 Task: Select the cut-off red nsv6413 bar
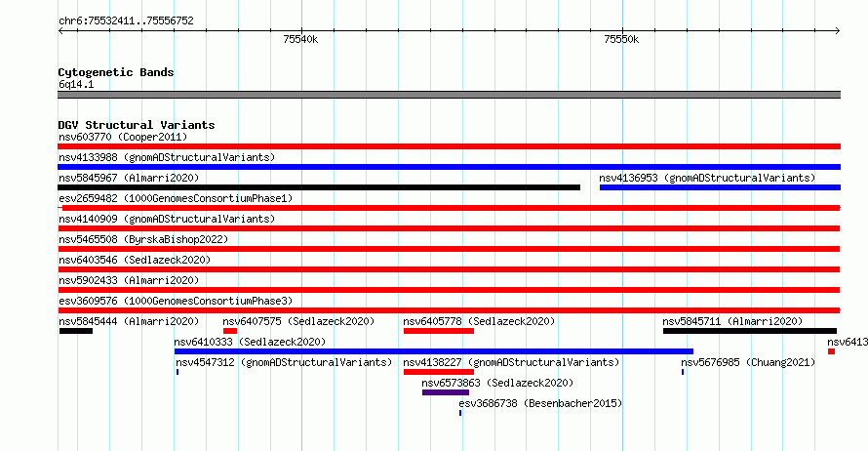tap(832, 351)
